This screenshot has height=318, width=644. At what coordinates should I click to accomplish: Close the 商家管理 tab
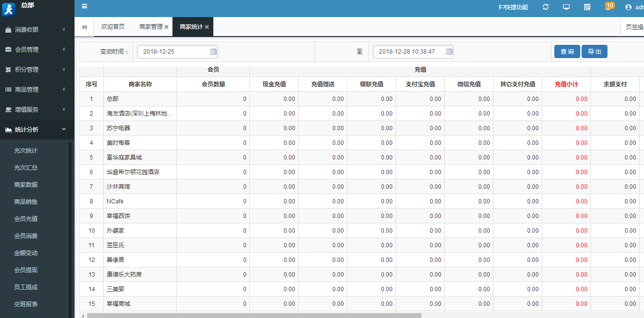[167, 27]
